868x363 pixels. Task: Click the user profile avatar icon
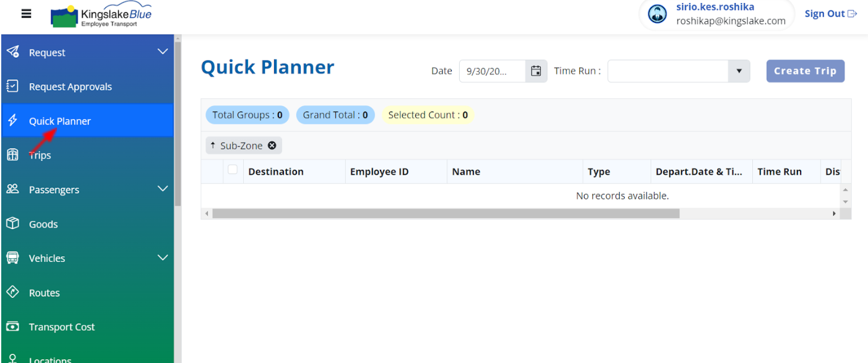pos(657,14)
